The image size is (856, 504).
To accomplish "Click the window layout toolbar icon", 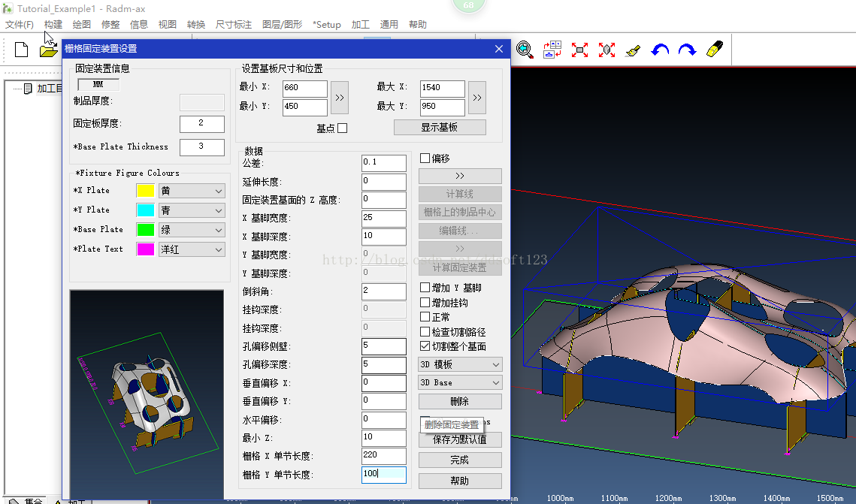I will click(x=552, y=50).
